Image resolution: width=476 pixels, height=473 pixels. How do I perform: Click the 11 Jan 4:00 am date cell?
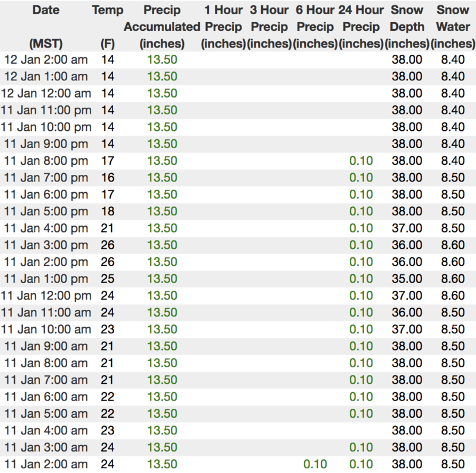[46, 430]
